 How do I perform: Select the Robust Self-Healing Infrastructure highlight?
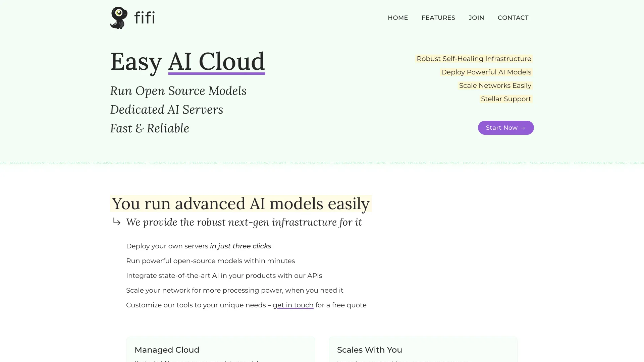tap(474, 59)
